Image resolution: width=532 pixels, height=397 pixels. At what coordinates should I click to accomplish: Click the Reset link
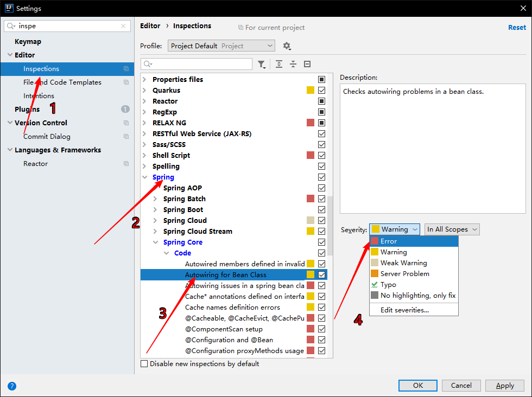517,28
